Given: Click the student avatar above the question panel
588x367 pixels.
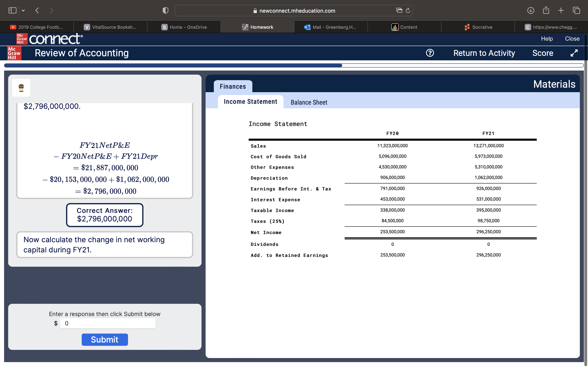Looking at the screenshot, I should click(x=21, y=88).
